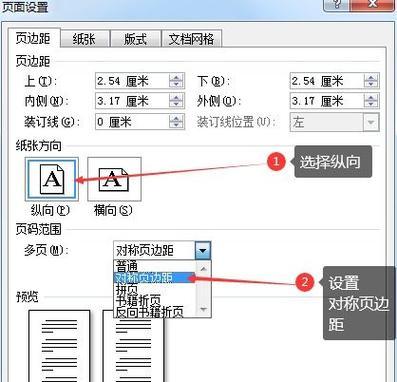This screenshot has height=382, width=397.
Task: Choose 横向 landscape orientation icon
Action: (x=114, y=179)
